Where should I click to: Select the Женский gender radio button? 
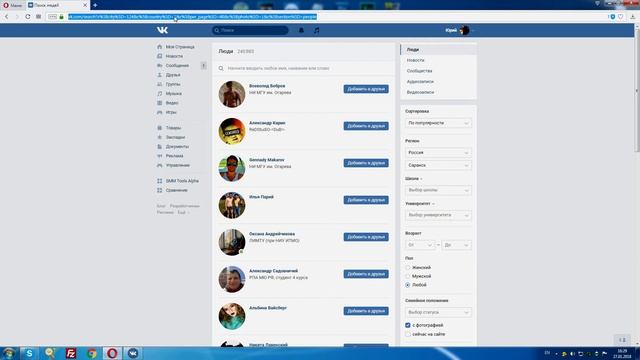click(x=408, y=267)
